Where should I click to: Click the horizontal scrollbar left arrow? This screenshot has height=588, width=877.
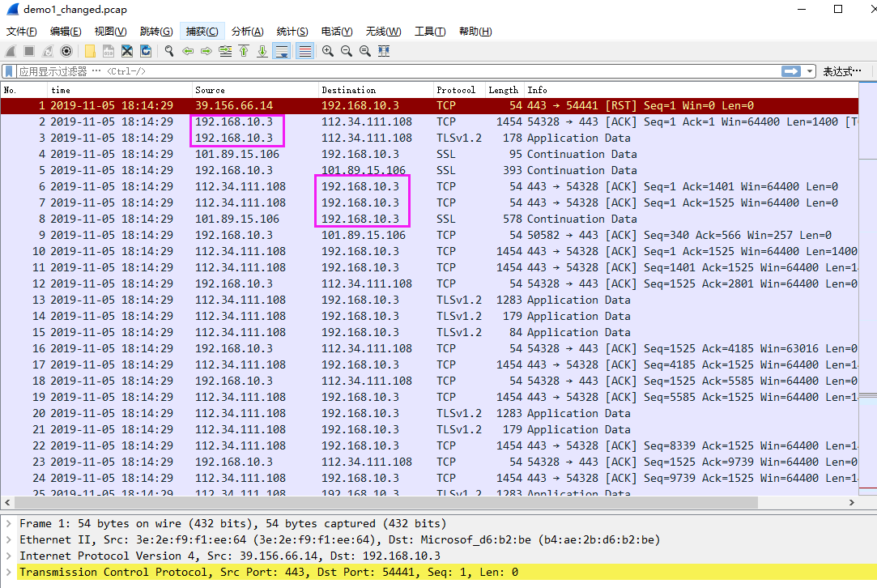(x=7, y=502)
